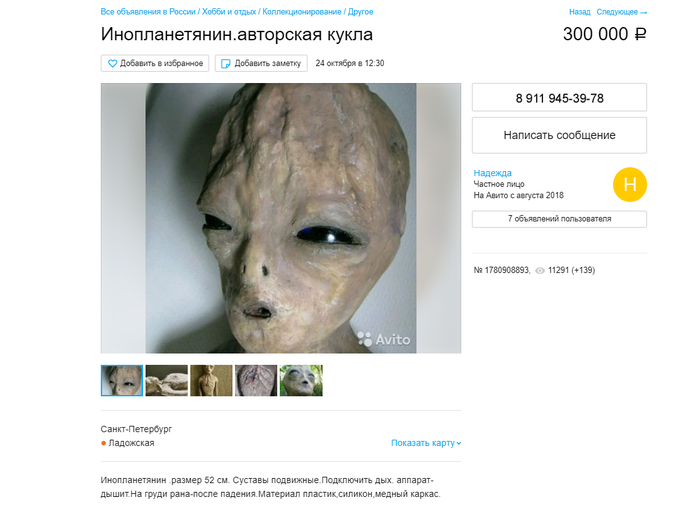Open the Коллекционирование breadcrumb category
This screenshot has height=507, width=700.
302,12
